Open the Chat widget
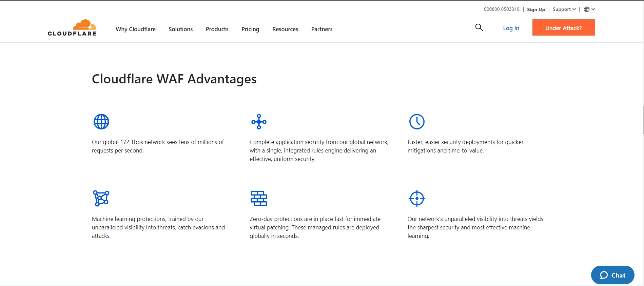The width and height of the screenshot is (644, 286). click(x=612, y=275)
